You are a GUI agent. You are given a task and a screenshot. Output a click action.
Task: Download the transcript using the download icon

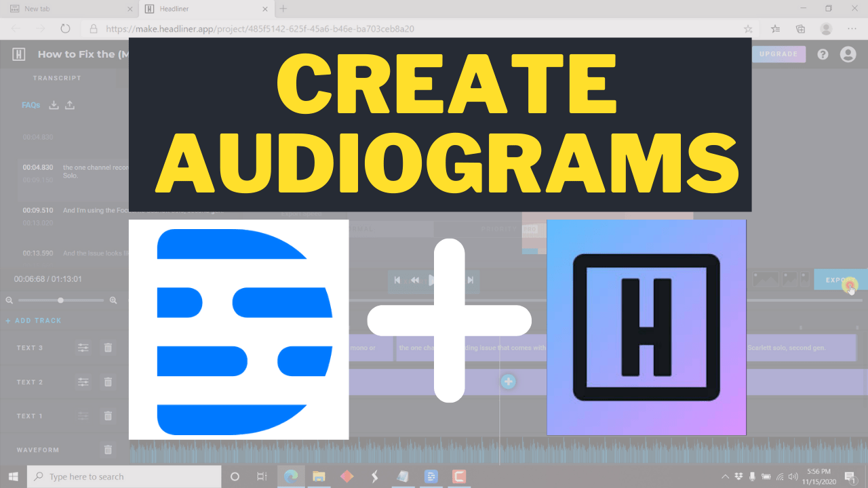pyautogui.click(x=54, y=105)
